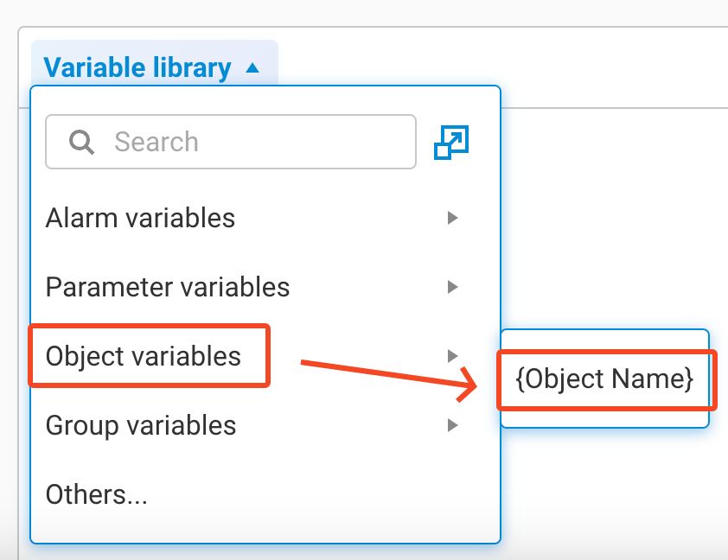728x560 pixels.
Task: Open the pop-out variable library window icon
Action: click(451, 142)
